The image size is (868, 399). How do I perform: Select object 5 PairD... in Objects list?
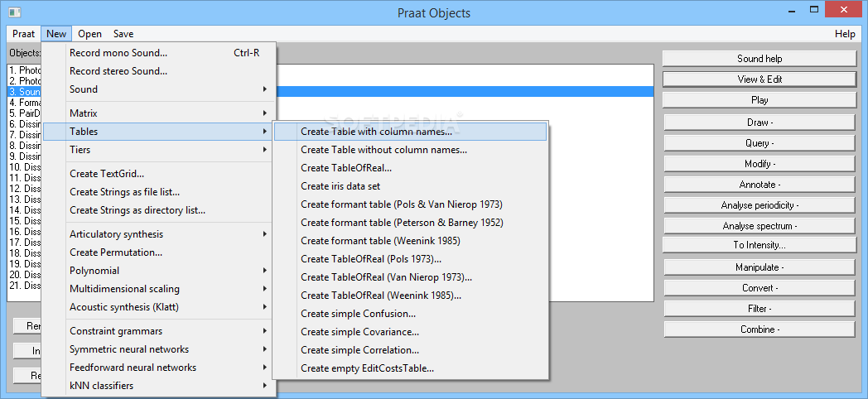[25, 113]
